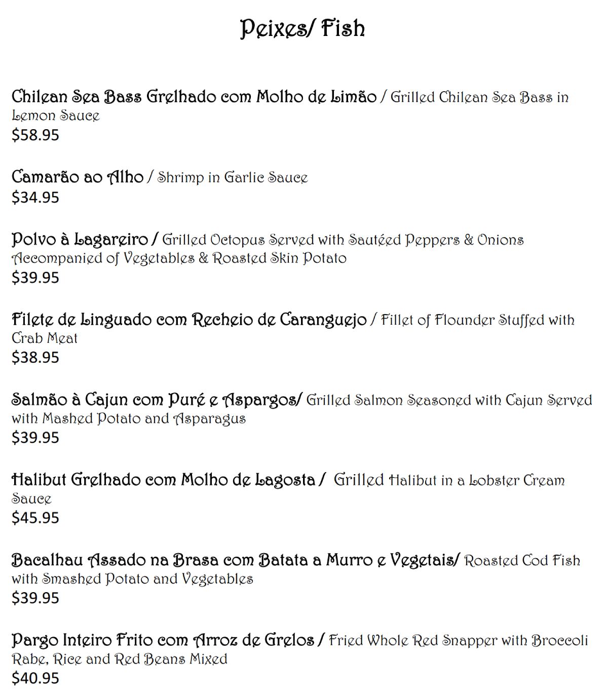This screenshot has height=700, width=608.
Task: Select the "Camarão ao Alho" dish title
Action: [x=78, y=177]
